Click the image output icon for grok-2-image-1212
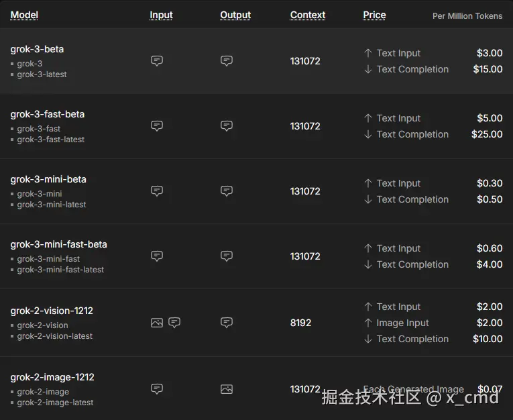Screen dimensions: 513x420 (227, 389)
